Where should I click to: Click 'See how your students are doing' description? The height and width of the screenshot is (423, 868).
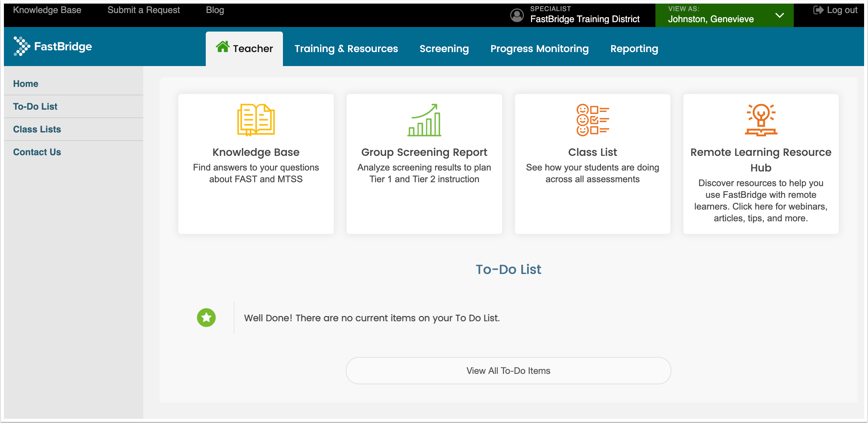point(592,173)
